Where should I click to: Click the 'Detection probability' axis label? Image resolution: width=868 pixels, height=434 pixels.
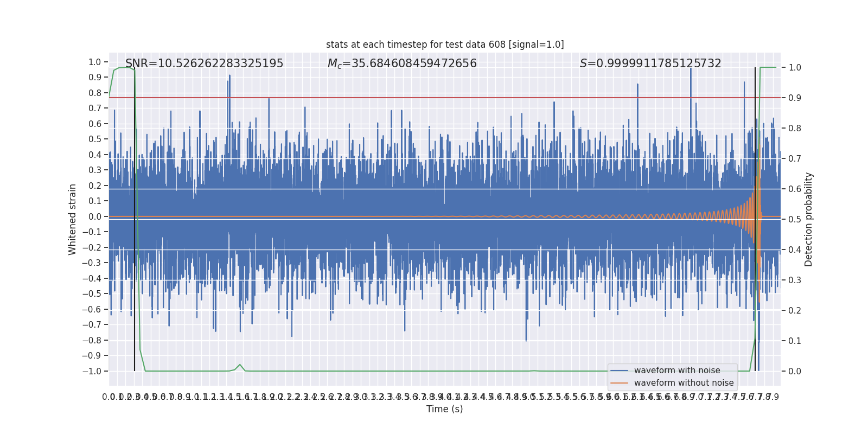(x=809, y=219)
